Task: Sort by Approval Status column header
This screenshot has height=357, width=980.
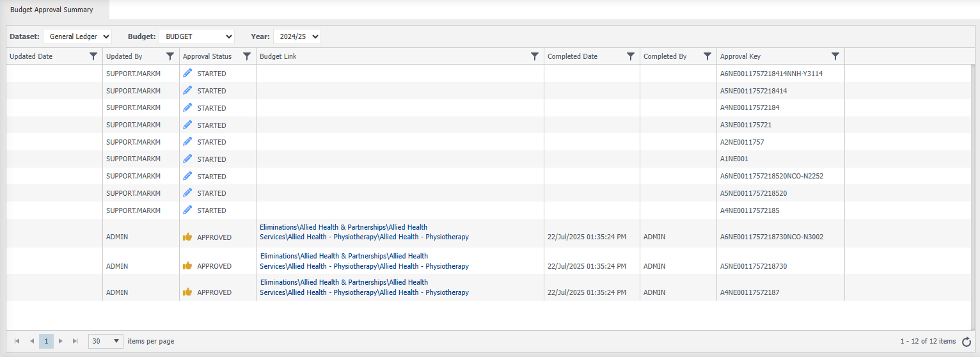Action: pos(207,56)
